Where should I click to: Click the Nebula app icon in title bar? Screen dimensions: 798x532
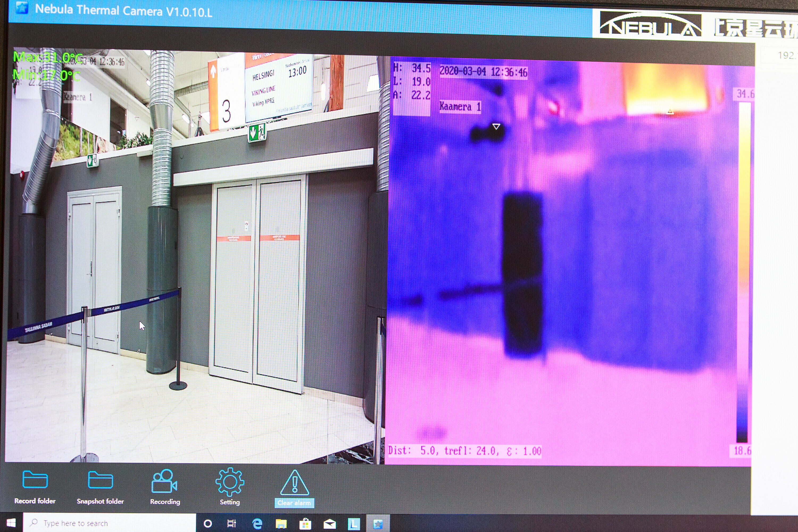(22, 7)
